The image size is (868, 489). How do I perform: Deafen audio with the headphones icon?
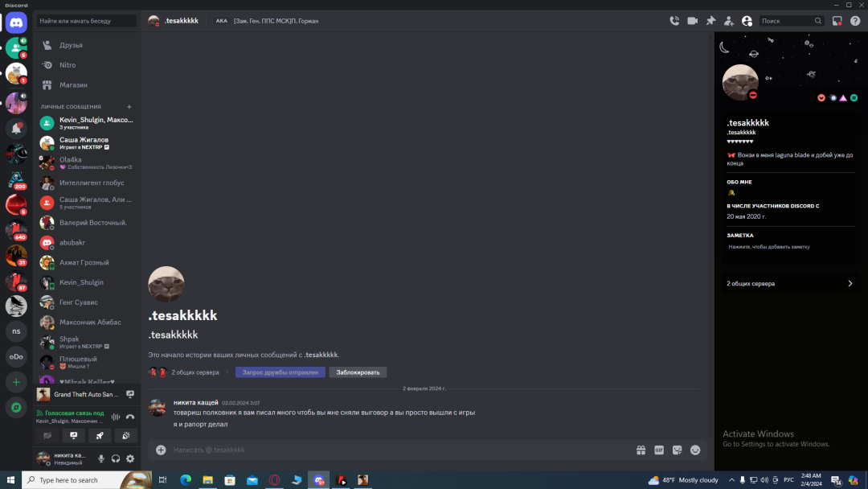pyautogui.click(x=116, y=458)
